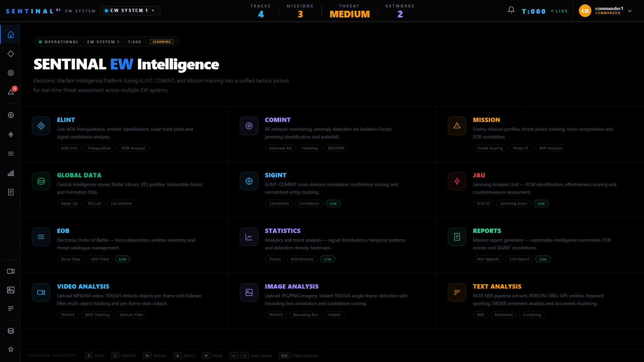The width and height of the screenshot is (644, 362).
Task: Select sidebar bar chart statistics icon
Action: tap(11, 173)
